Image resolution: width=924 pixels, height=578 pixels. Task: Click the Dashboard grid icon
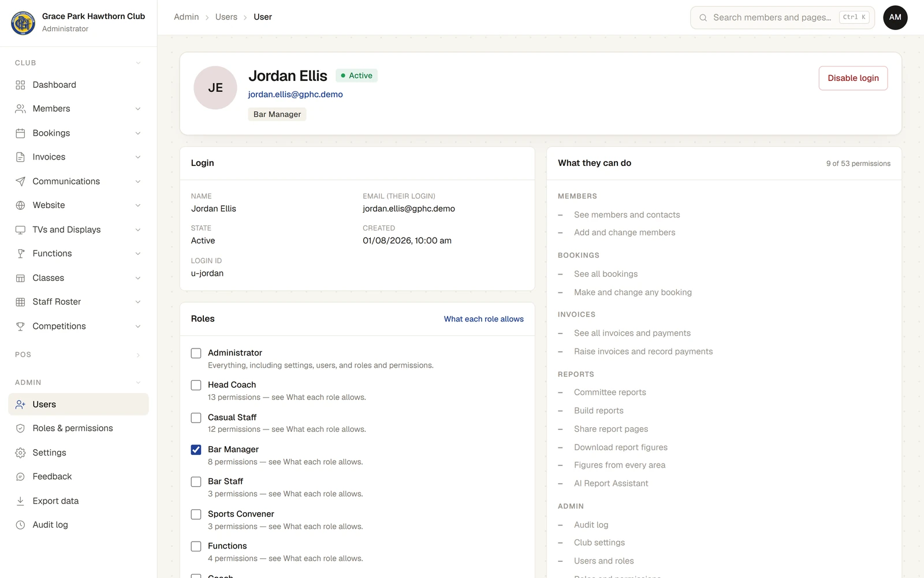coord(20,85)
